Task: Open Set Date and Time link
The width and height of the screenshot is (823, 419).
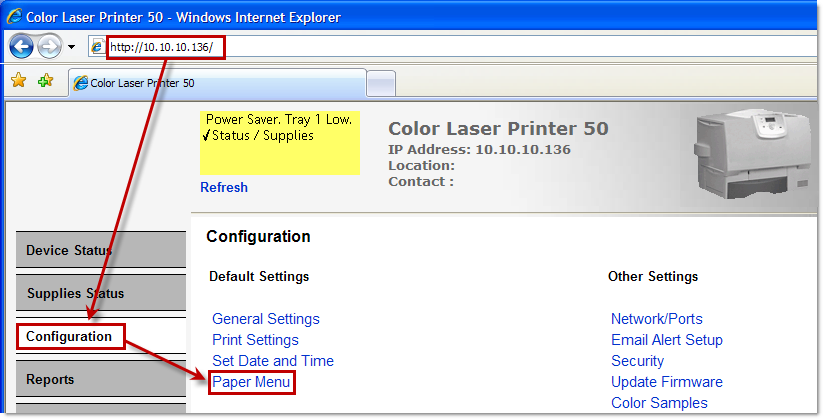Action: (x=273, y=361)
